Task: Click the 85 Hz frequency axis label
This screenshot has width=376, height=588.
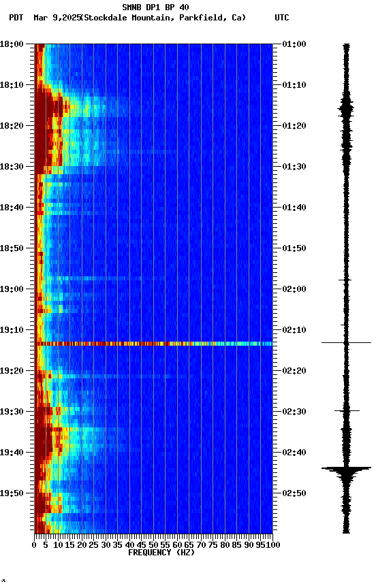Action: pos(237,545)
